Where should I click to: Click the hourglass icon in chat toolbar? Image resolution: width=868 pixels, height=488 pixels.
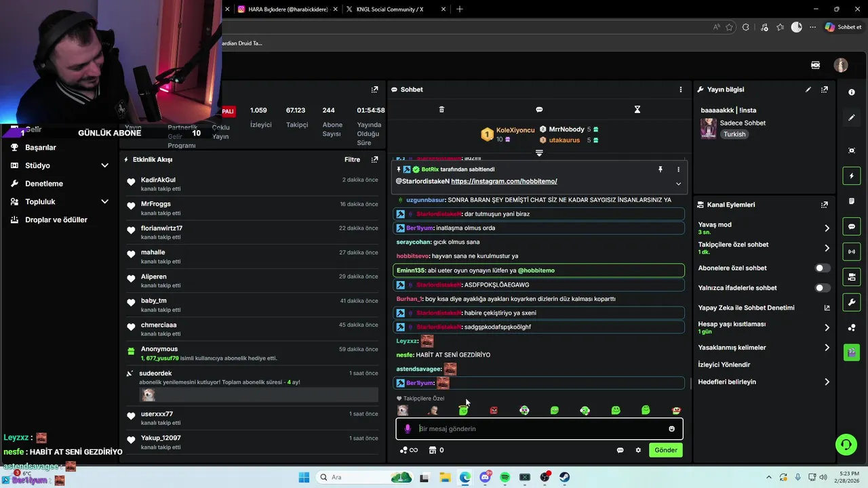pyautogui.click(x=637, y=109)
